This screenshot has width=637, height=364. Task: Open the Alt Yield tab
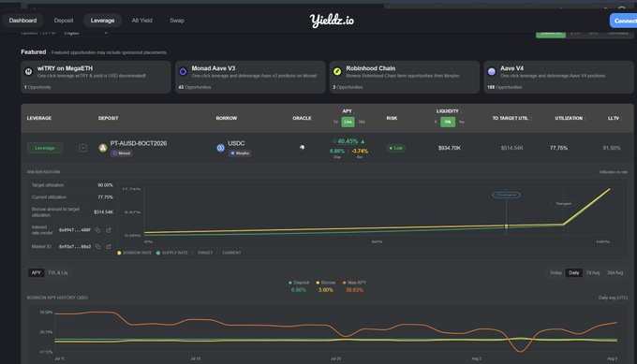pos(141,21)
